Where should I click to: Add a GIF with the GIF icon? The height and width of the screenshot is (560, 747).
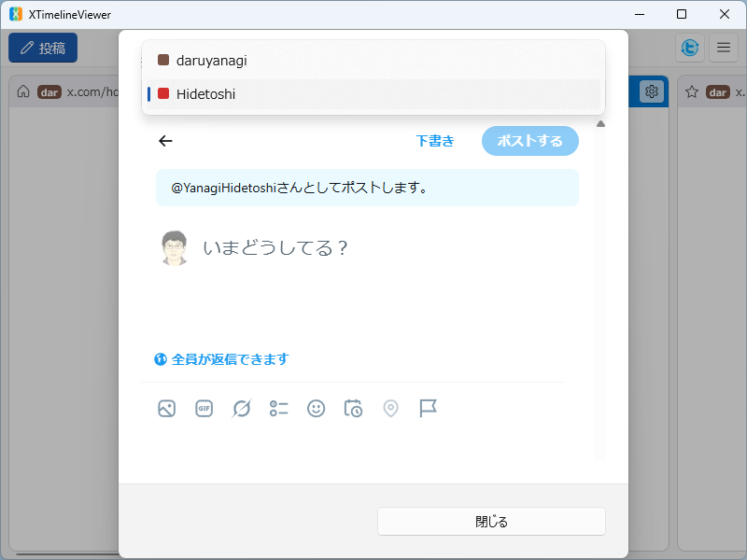(204, 409)
